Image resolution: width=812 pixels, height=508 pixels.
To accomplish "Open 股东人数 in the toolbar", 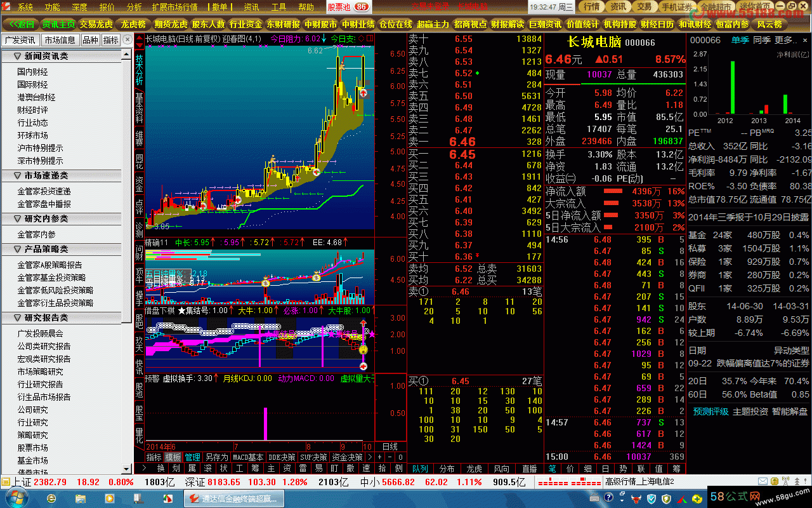I will click(x=209, y=24).
